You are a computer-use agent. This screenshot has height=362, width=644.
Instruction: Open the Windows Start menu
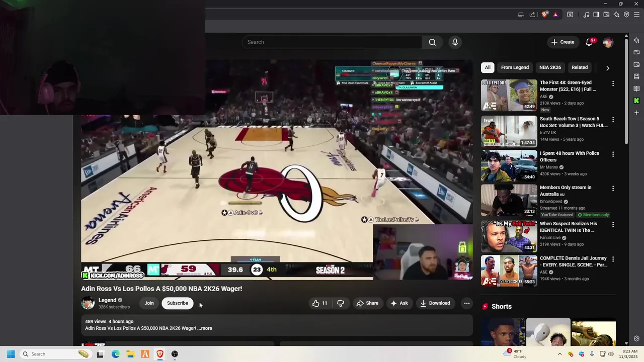coord(11,354)
